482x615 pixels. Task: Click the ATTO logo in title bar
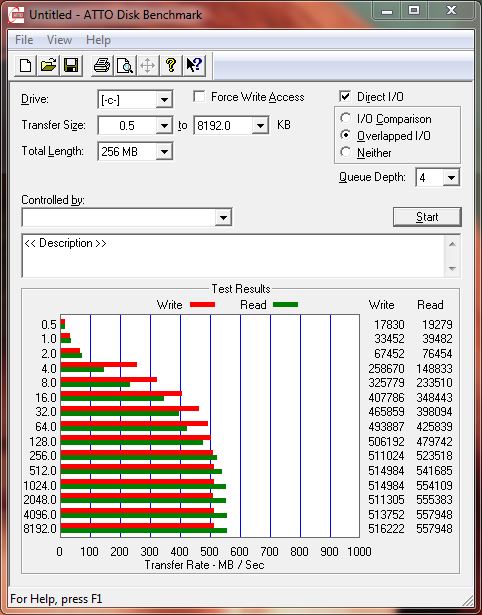(16, 15)
